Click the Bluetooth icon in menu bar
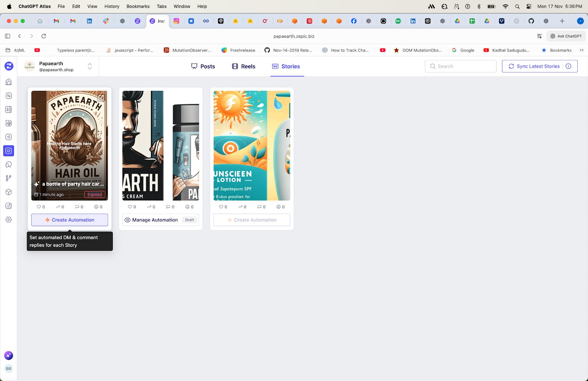 click(479, 6)
